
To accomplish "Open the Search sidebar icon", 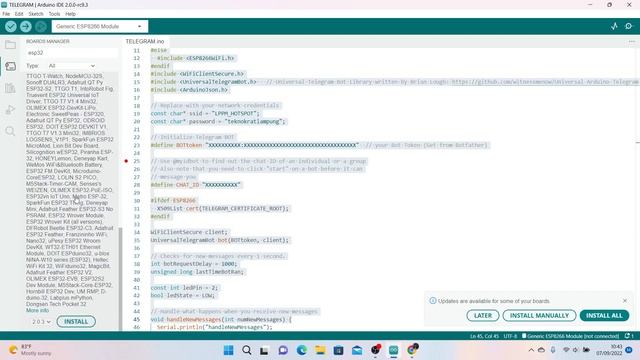I will tap(10, 131).
